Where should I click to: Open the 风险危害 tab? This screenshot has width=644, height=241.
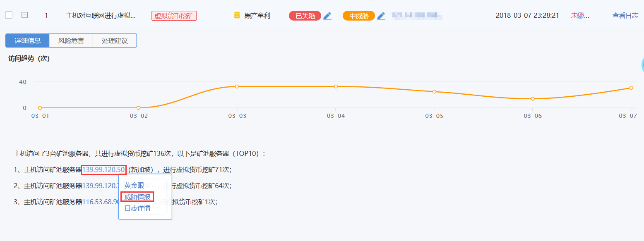(x=71, y=41)
